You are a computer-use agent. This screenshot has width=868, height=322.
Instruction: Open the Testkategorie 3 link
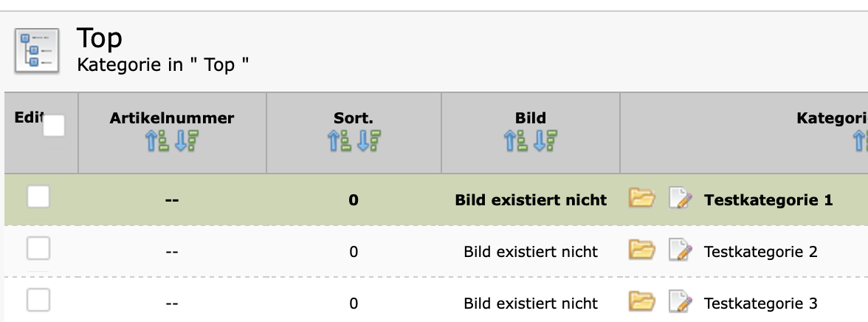[760, 303]
